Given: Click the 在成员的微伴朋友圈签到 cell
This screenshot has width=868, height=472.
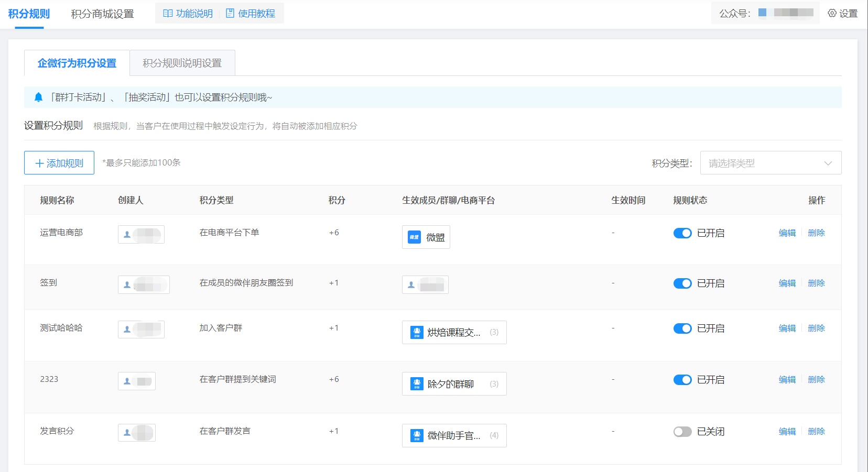Looking at the screenshot, I should [x=246, y=283].
